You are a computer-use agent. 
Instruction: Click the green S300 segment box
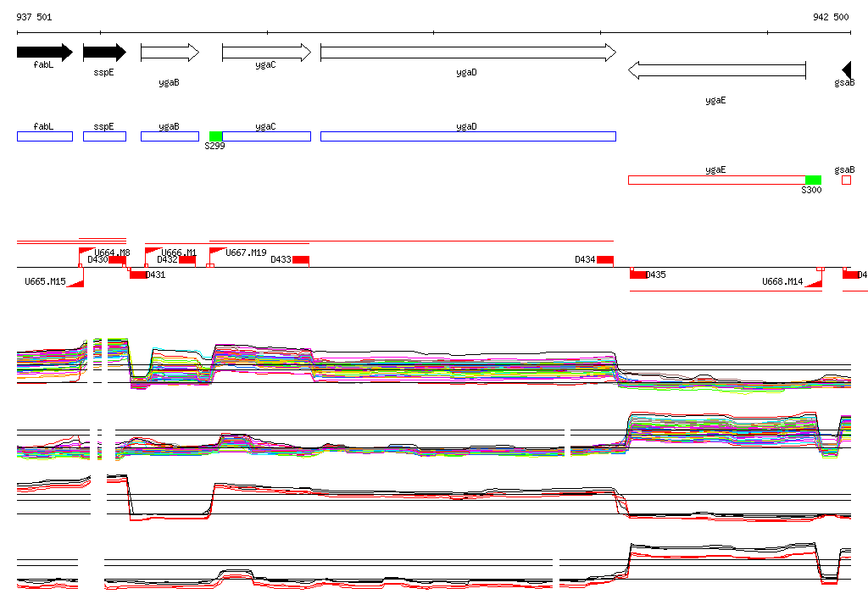coord(813,180)
